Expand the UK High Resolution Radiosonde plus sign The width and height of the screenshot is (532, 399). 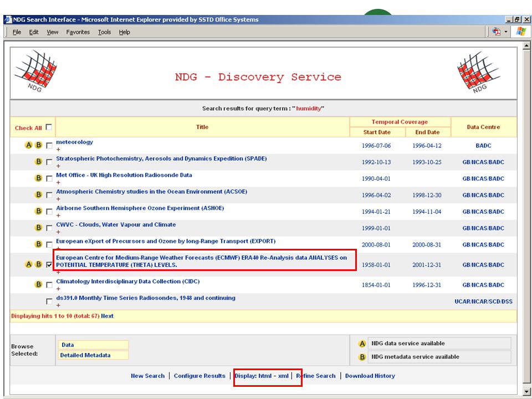pyautogui.click(x=58, y=182)
